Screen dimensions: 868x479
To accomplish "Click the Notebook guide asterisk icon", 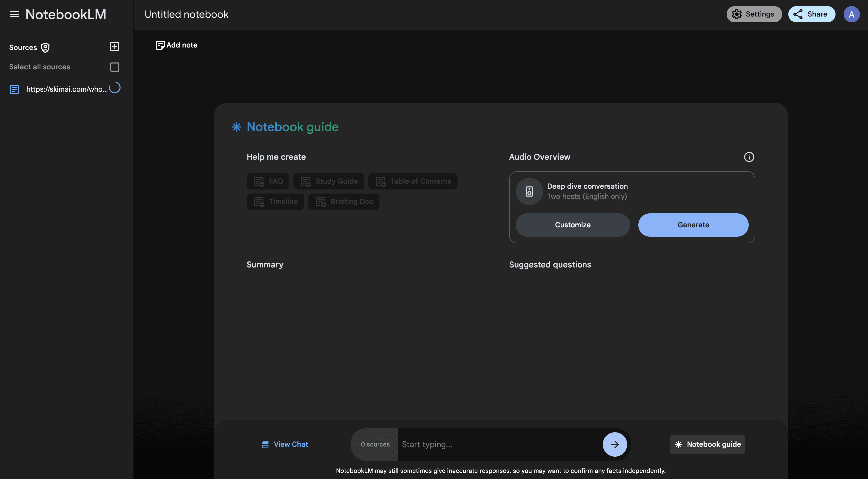I will coord(236,127).
